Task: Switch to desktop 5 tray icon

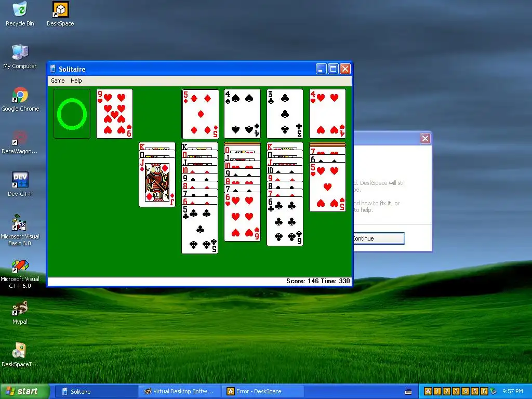Action: click(x=475, y=391)
